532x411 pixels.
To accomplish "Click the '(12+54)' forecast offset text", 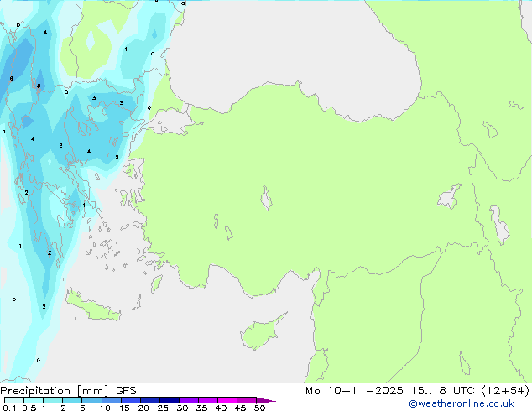I will pos(505,391).
